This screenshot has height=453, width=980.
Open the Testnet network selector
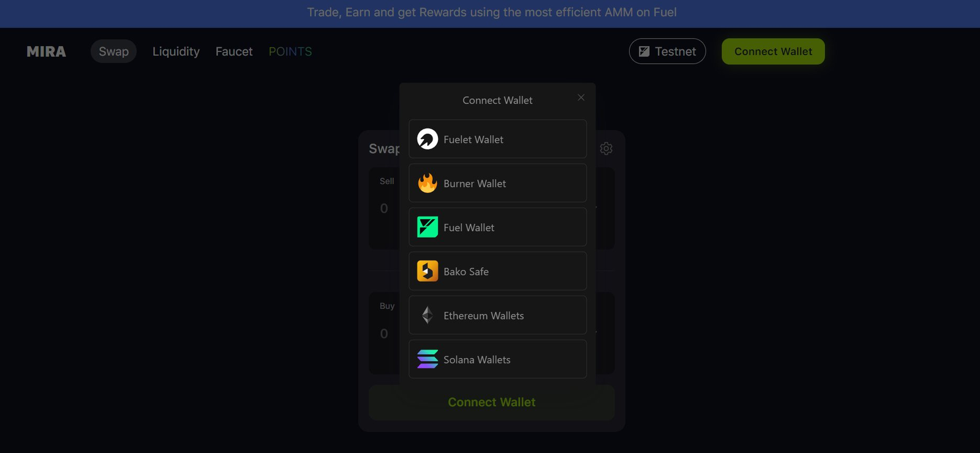click(668, 51)
